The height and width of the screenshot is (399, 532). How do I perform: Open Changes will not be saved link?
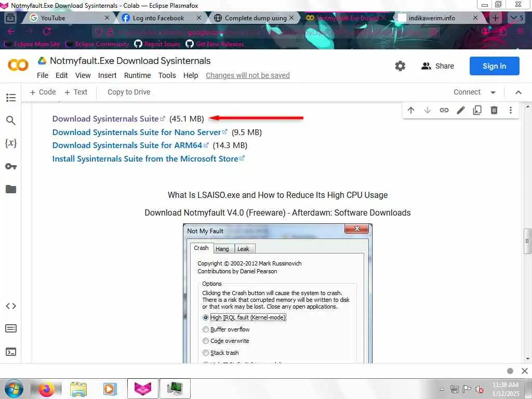[x=248, y=75]
